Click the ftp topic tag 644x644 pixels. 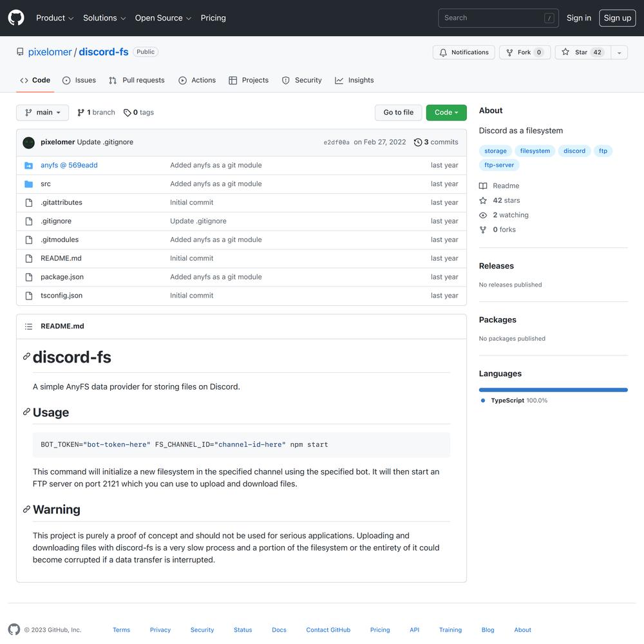603,151
